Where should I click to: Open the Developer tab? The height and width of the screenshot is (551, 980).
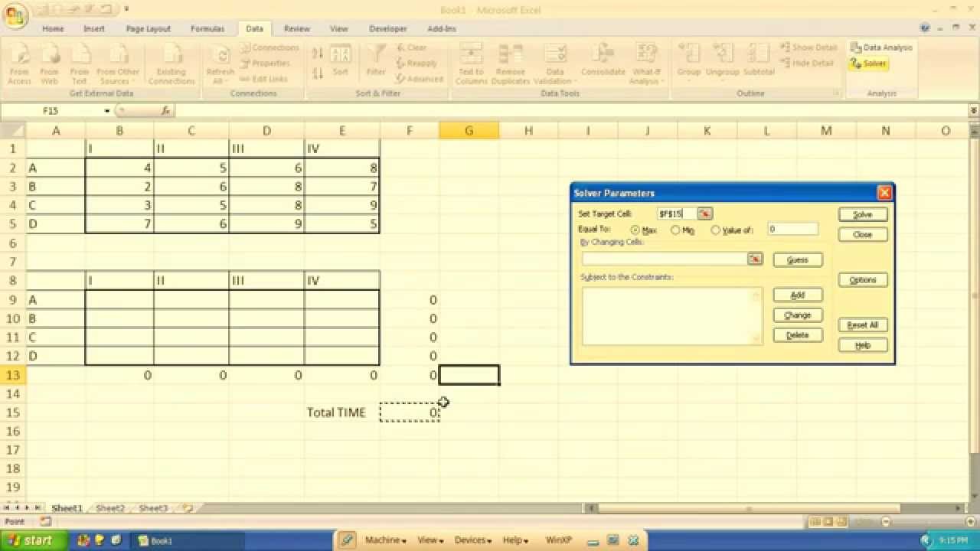point(388,29)
